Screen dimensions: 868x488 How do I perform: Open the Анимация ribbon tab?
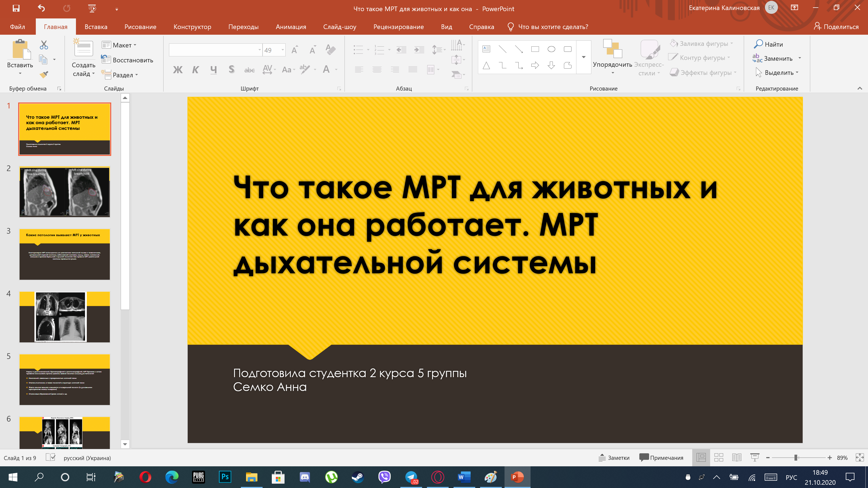click(x=291, y=27)
